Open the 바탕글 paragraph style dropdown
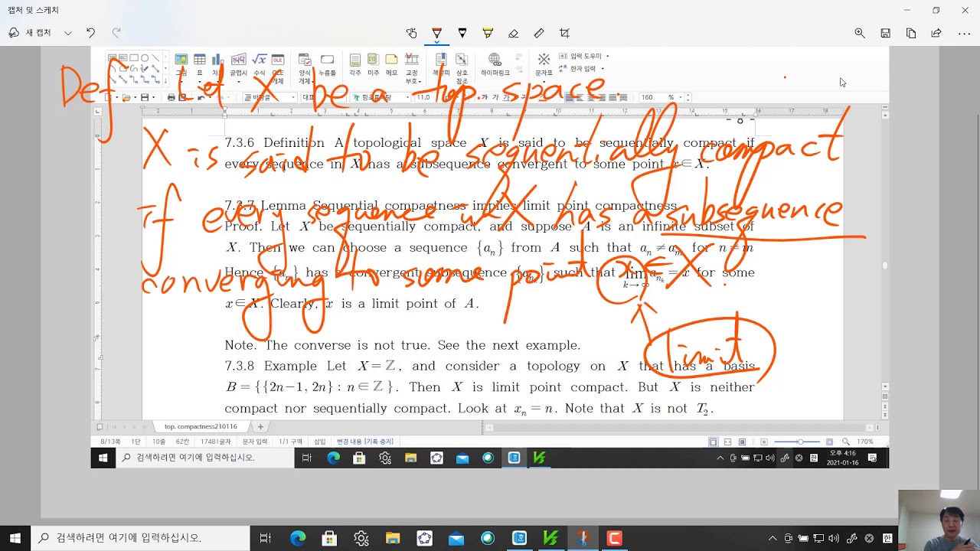 click(269, 98)
